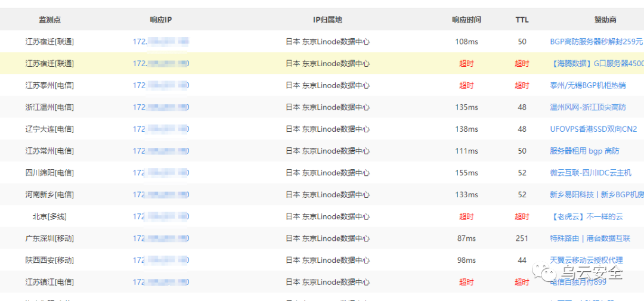This screenshot has height=301, width=644.
Task: Click TTL value 52 in 河南新乡[电信] row
Action: (522, 195)
